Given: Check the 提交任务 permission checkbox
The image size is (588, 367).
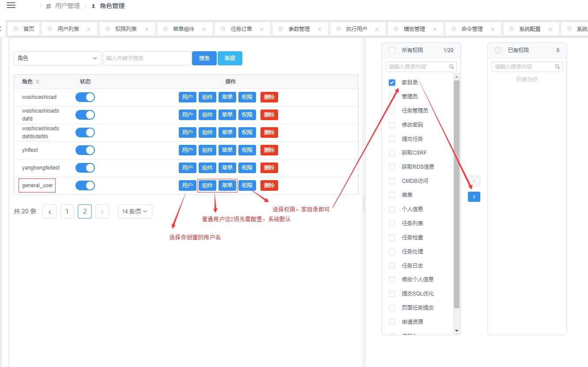Looking at the screenshot, I should pos(392,139).
